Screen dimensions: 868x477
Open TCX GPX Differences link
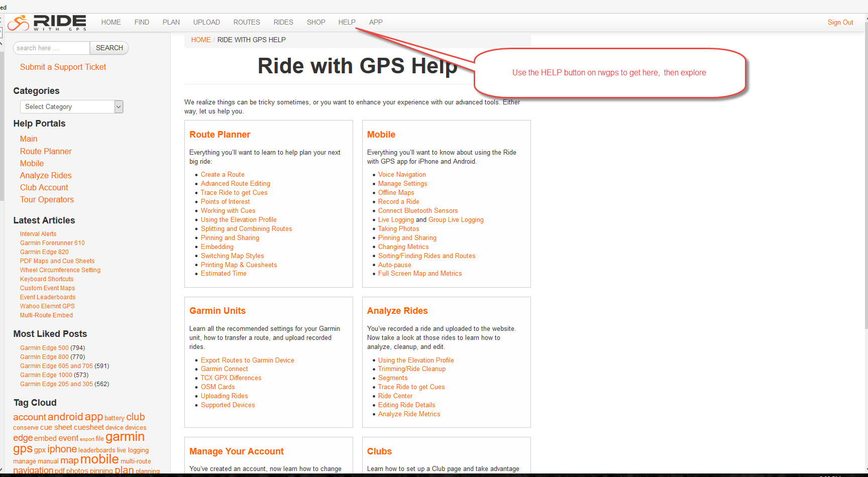click(x=231, y=378)
